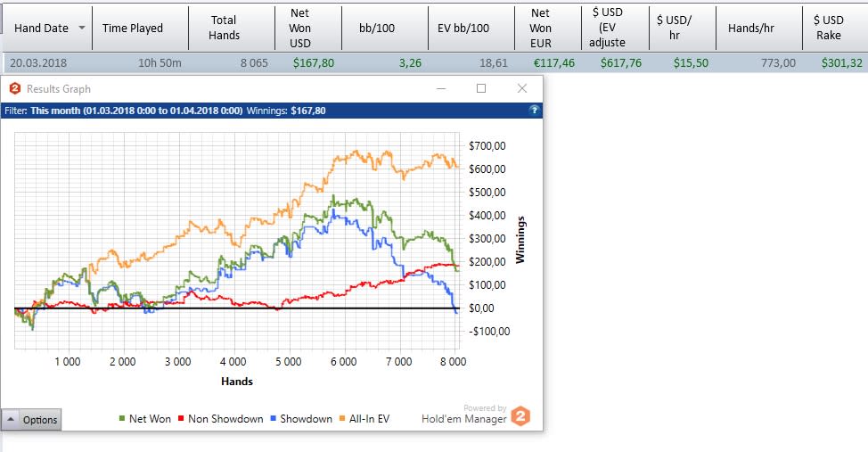Click the Results Graph window title
The image size is (868, 452).
59,89
